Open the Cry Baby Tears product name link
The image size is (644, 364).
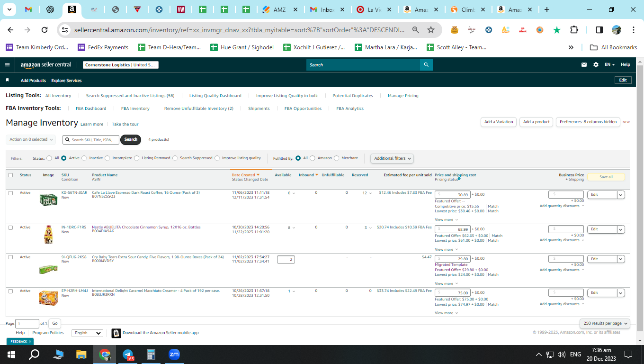click(158, 257)
